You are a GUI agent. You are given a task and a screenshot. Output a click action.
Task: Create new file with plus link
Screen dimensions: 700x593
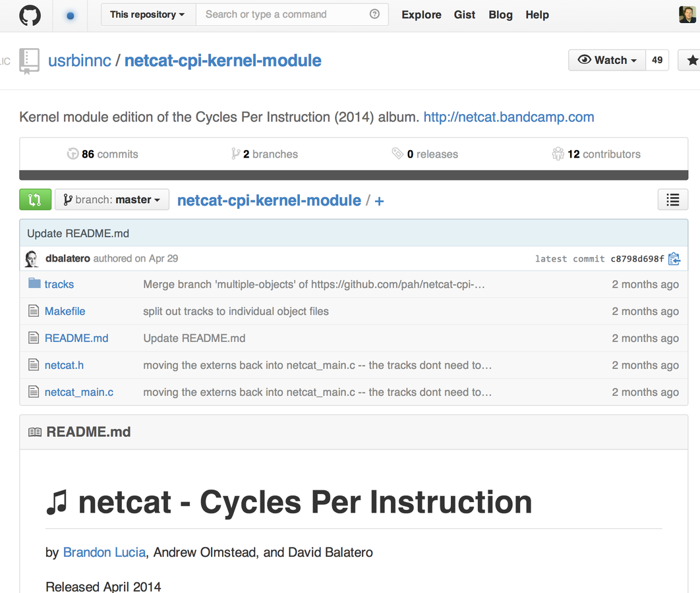379,201
